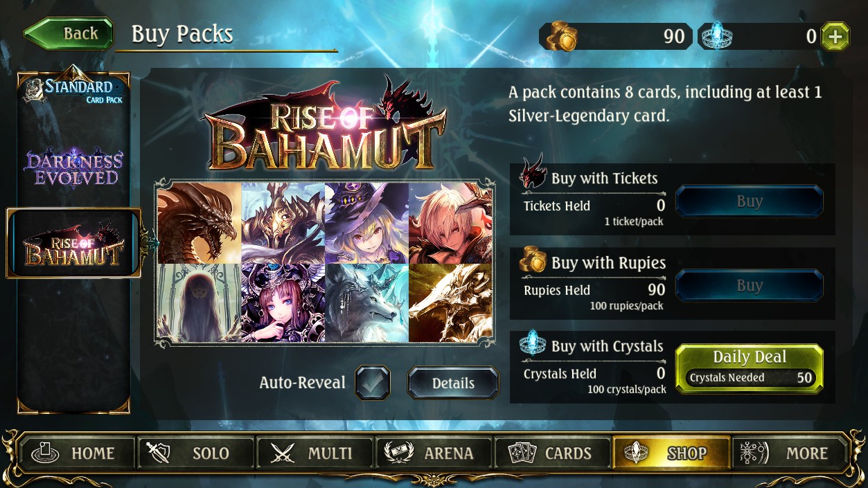
Task: Select the Darkness Evolved pack
Action: click(x=73, y=166)
